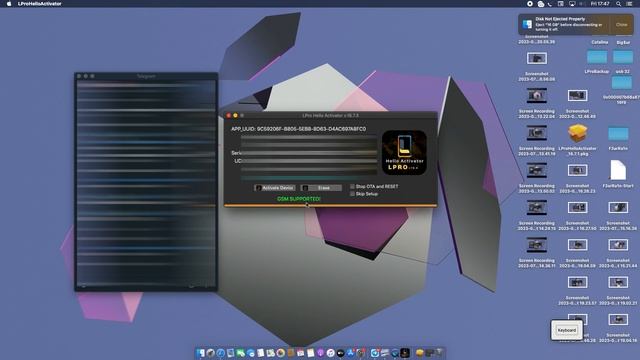
Task: Open LPro Hello Activator Dock icon
Action: tap(405, 353)
